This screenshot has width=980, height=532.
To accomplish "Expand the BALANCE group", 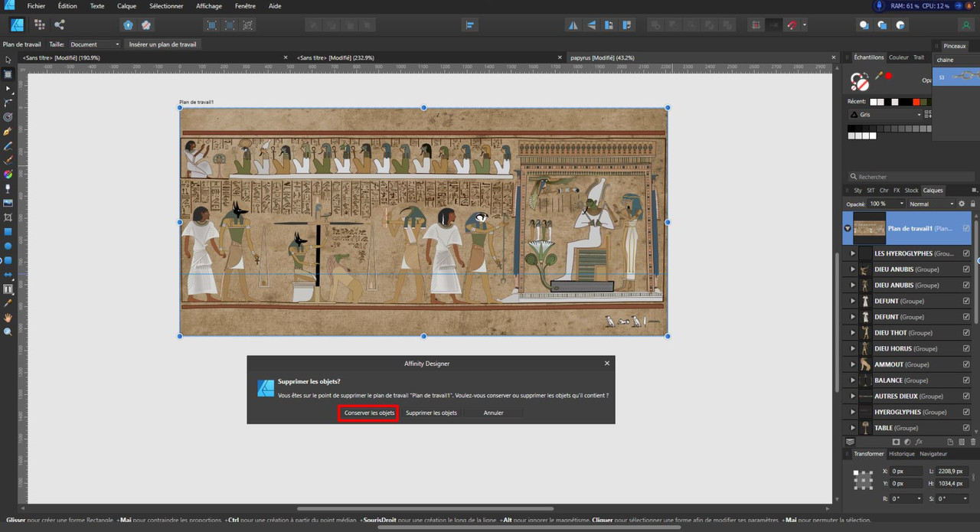I will pyautogui.click(x=853, y=380).
